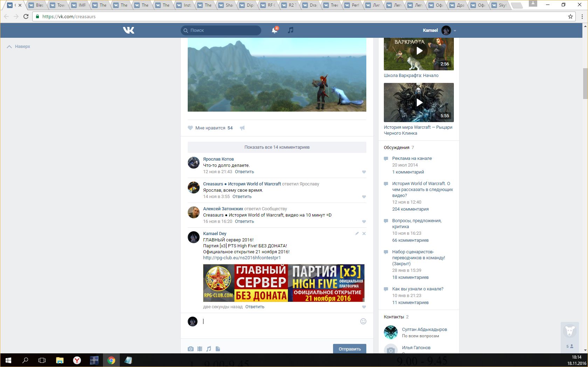Click the comment text input field
588x367 pixels.
280,322
